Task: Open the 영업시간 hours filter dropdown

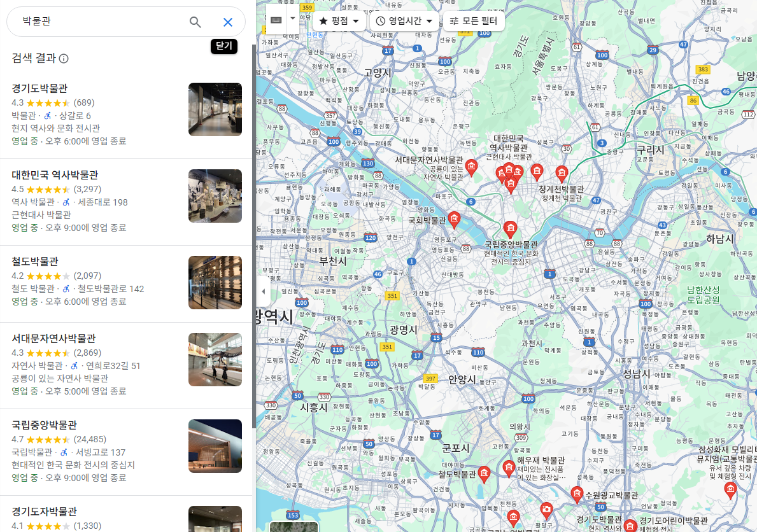Action: click(404, 21)
